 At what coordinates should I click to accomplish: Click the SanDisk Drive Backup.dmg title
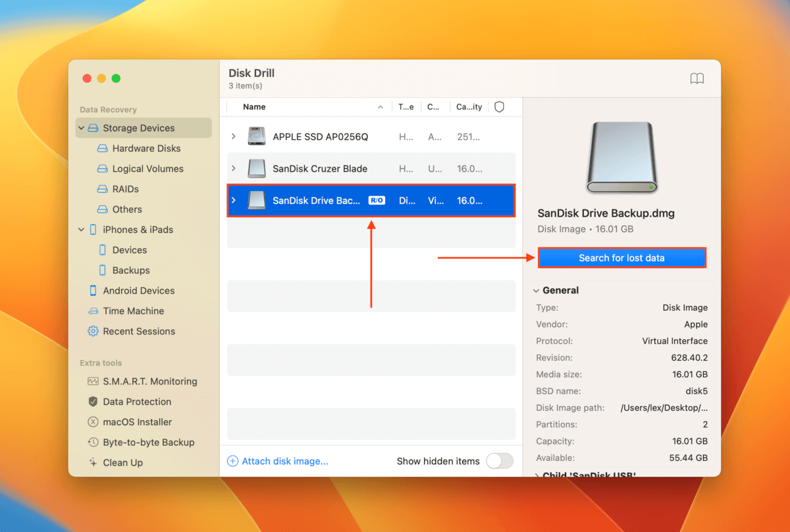tap(606, 214)
